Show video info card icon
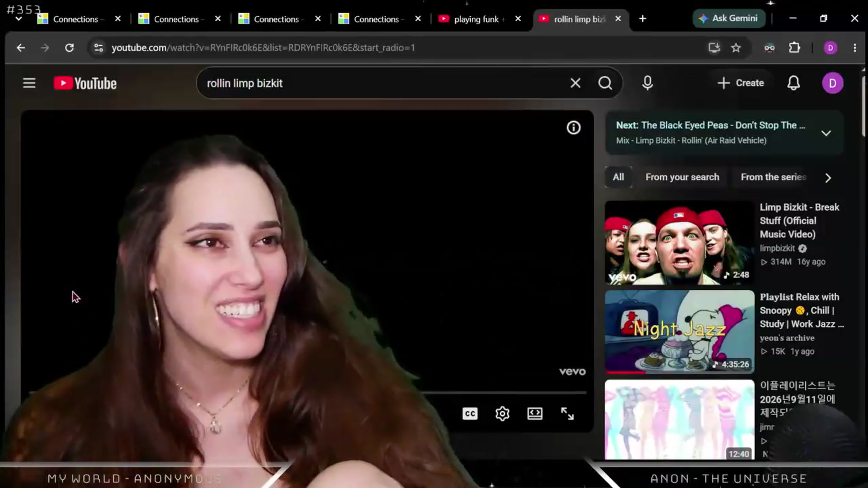 (573, 128)
